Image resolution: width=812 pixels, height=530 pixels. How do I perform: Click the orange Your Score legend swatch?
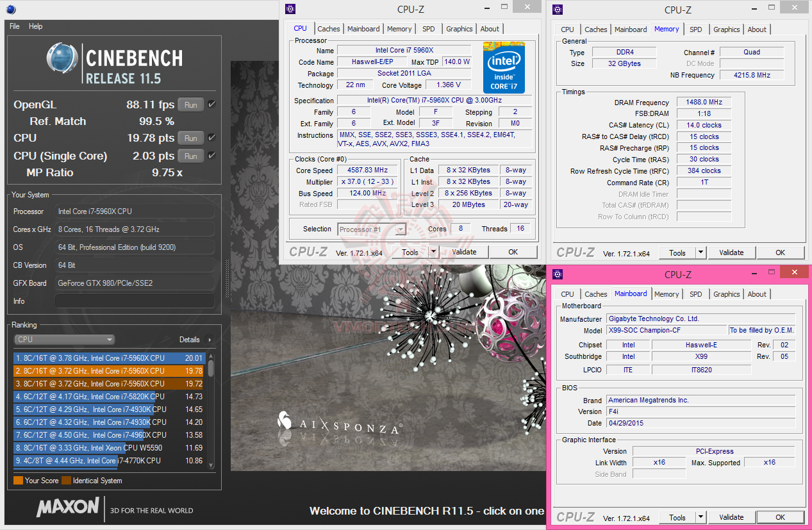tap(18, 481)
